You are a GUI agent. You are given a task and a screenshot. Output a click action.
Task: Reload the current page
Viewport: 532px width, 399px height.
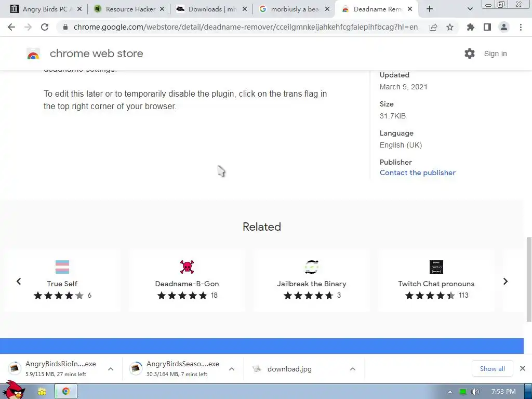point(45,27)
